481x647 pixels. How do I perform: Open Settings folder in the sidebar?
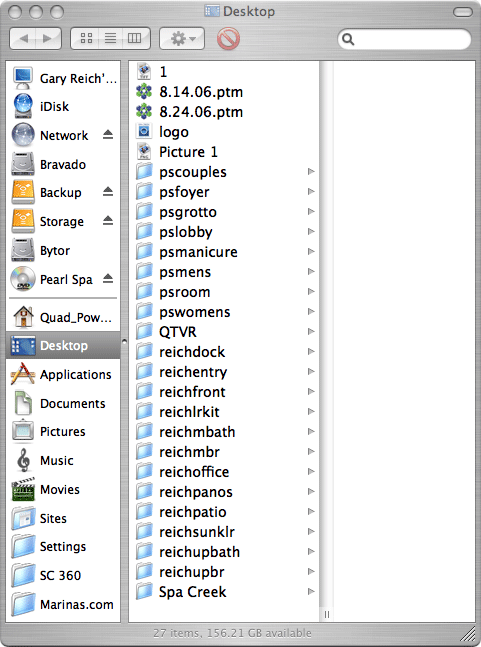[x=64, y=547]
